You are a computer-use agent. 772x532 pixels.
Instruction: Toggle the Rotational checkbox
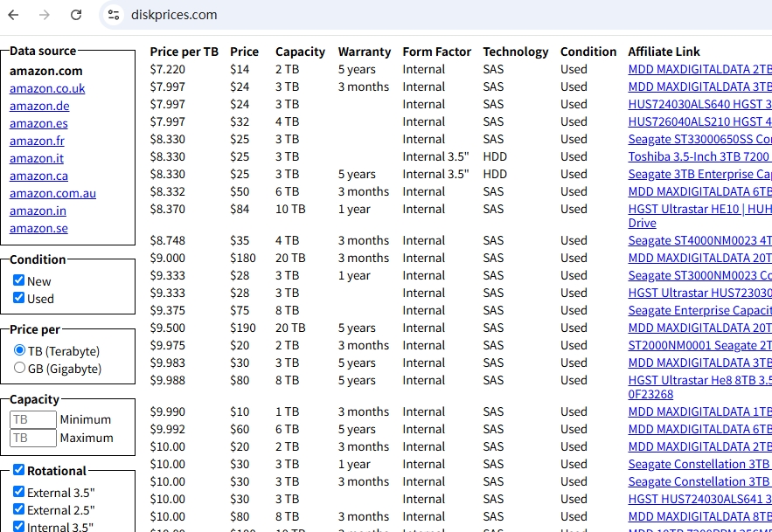click(18, 470)
